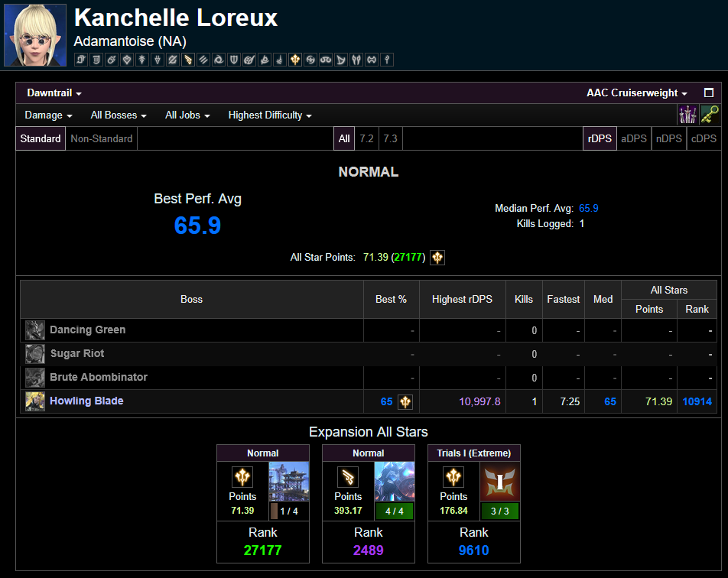
Task: Select the 7.3 patch filter
Action: [x=390, y=138]
